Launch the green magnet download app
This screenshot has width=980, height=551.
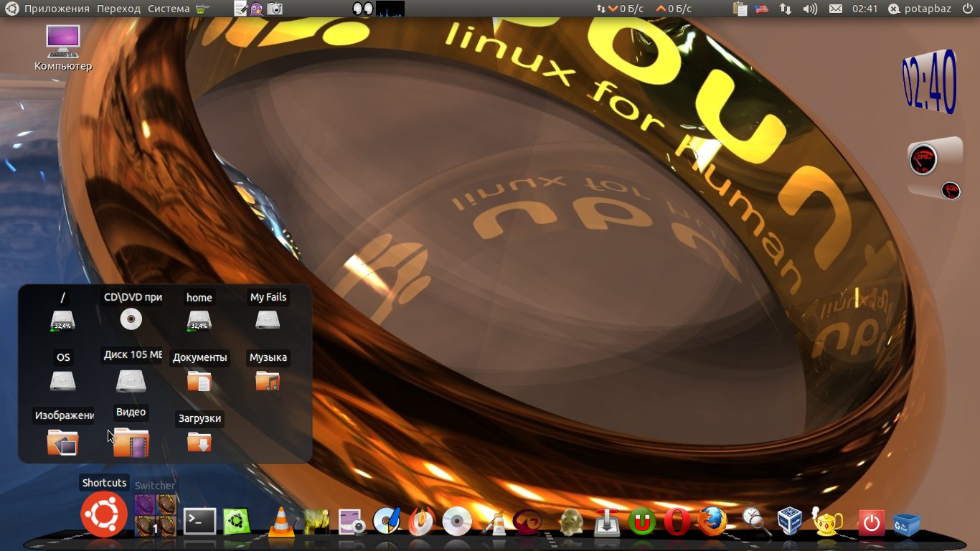point(642,522)
